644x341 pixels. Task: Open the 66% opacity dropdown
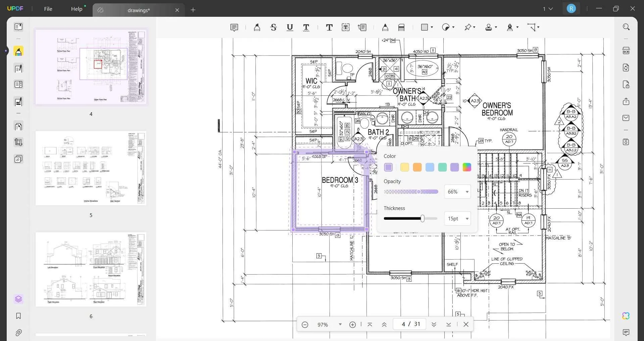tap(457, 192)
